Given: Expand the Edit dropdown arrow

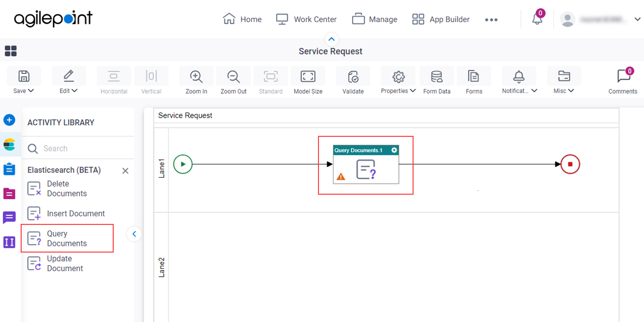Looking at the screenshot, I should coord(75,91).
